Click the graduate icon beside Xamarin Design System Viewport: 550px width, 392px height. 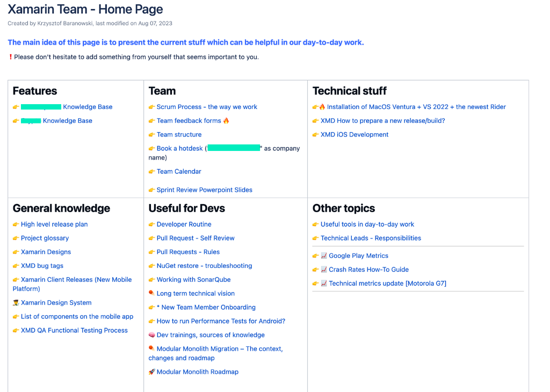coord(16,302)
